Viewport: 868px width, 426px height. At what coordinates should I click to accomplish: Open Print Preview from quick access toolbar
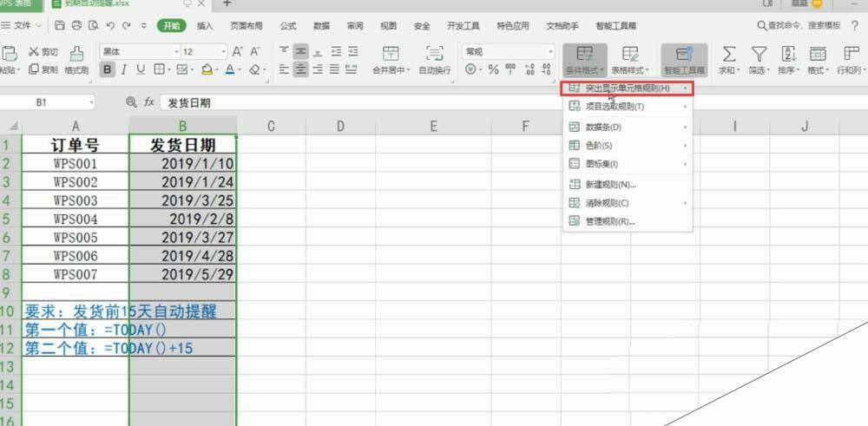tap(94, 25)
